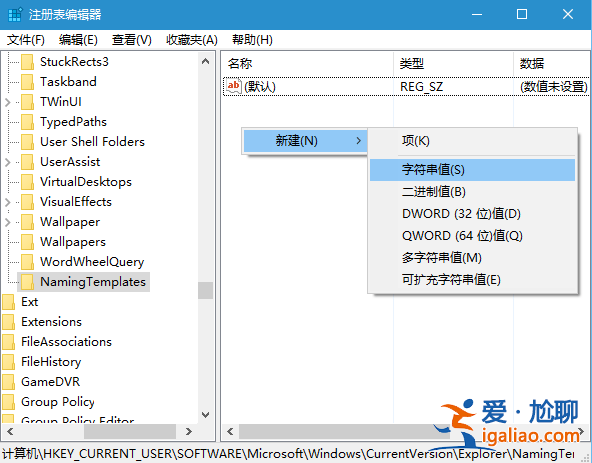Expand the VisualEffects registry key

point(8,202)
